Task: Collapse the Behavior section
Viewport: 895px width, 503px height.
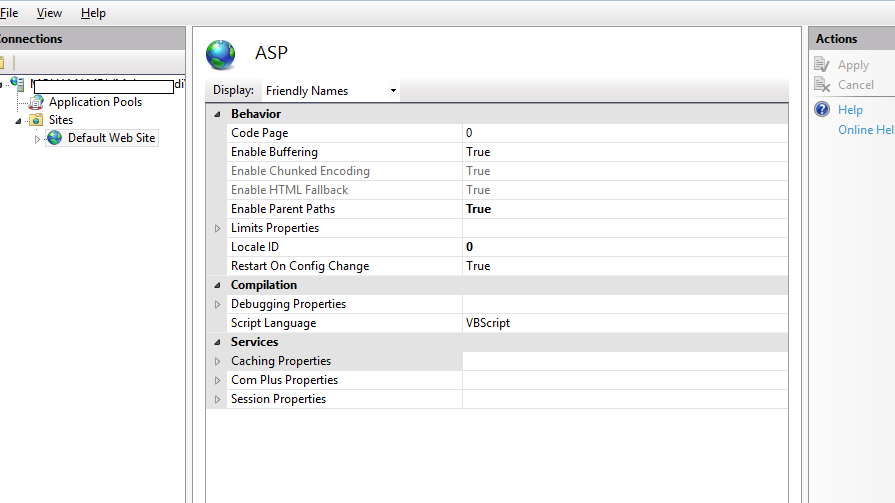Action: (x=217, y=114)
